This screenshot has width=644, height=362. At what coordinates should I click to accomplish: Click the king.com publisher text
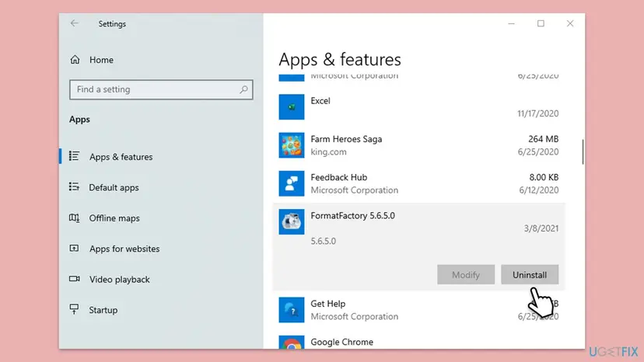point(328,151)
